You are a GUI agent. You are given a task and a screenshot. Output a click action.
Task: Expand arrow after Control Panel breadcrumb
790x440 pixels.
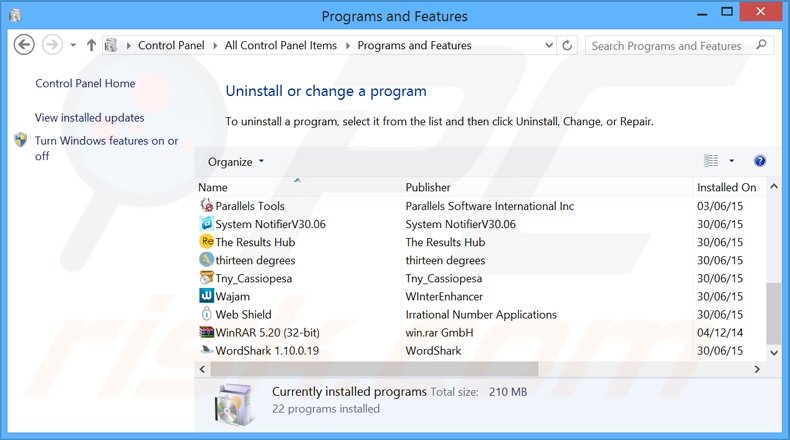(215, 45)
